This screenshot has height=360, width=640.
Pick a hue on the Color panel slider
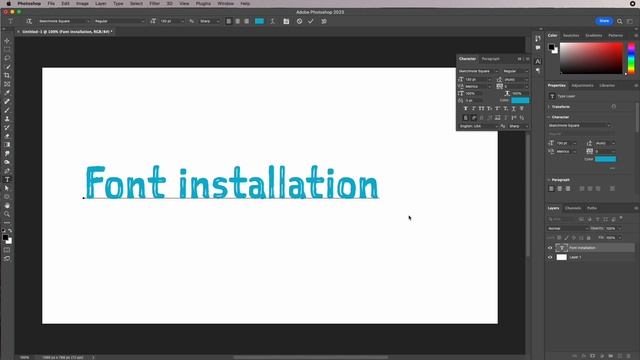click(x=631, y=59)
